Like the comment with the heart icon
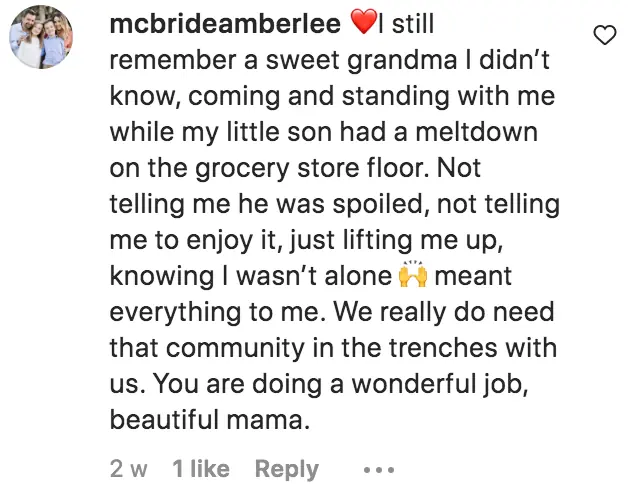The width and height of the screenshot is (628, 486). [x=605, y=37]
